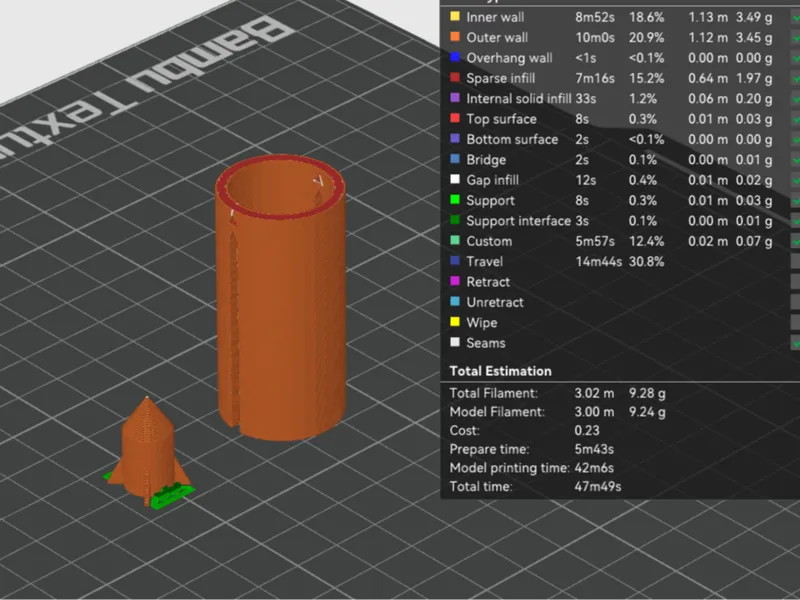Toggle the Bridge visibility checkbox
Screen dimensions: 800x600
pyautogui.click(x=795, y=160)
